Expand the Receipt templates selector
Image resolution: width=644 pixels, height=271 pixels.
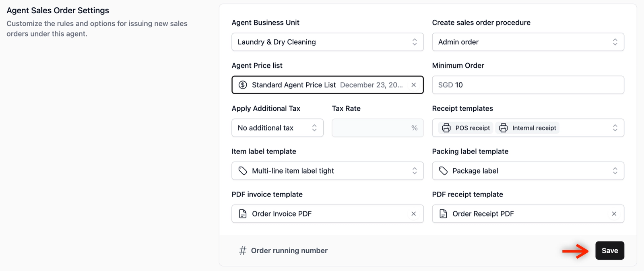coord(615,128)
